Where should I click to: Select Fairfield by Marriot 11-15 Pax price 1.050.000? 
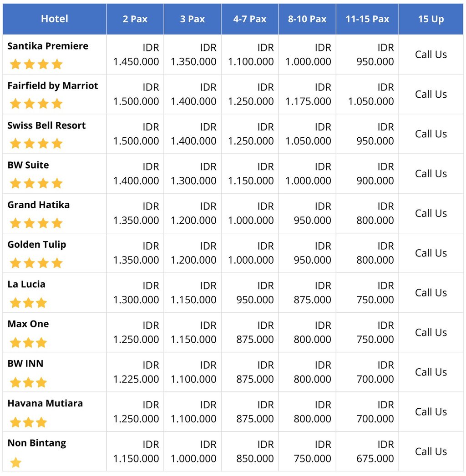pos(371,101)
